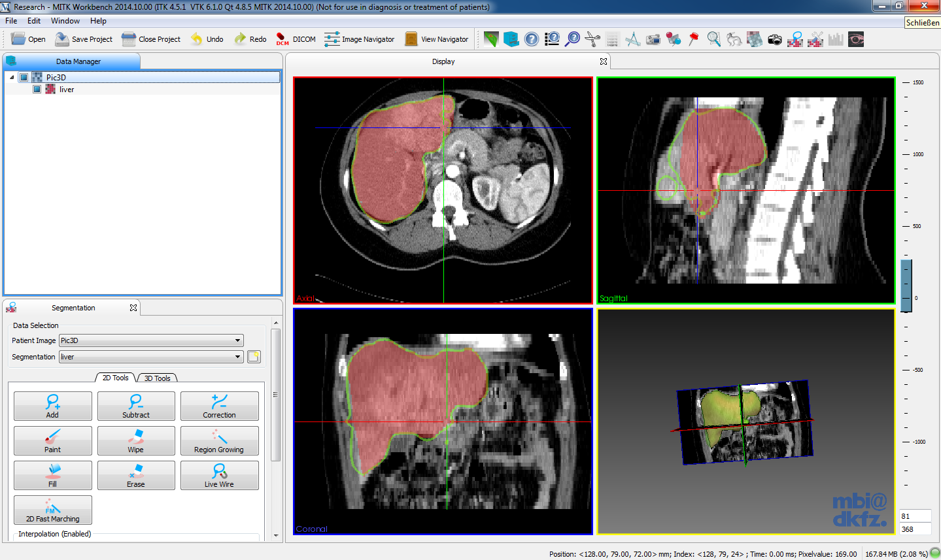941x560 pixels.
Task: Open the Help menu
Action: point(98,21)
